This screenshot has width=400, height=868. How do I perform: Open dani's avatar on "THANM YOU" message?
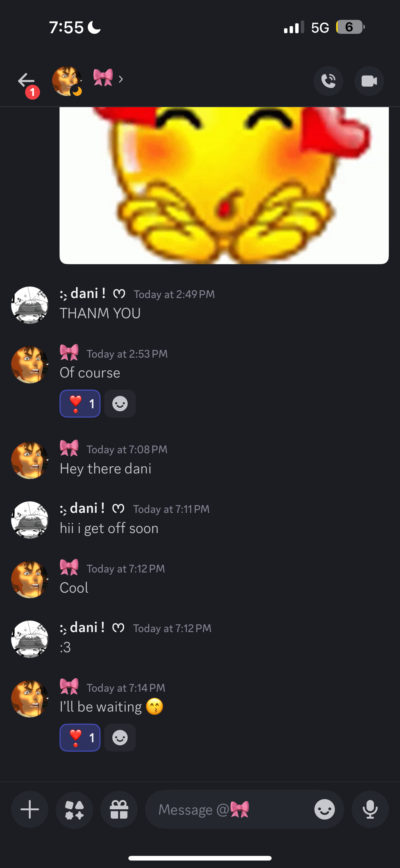[x=30, y=305]
